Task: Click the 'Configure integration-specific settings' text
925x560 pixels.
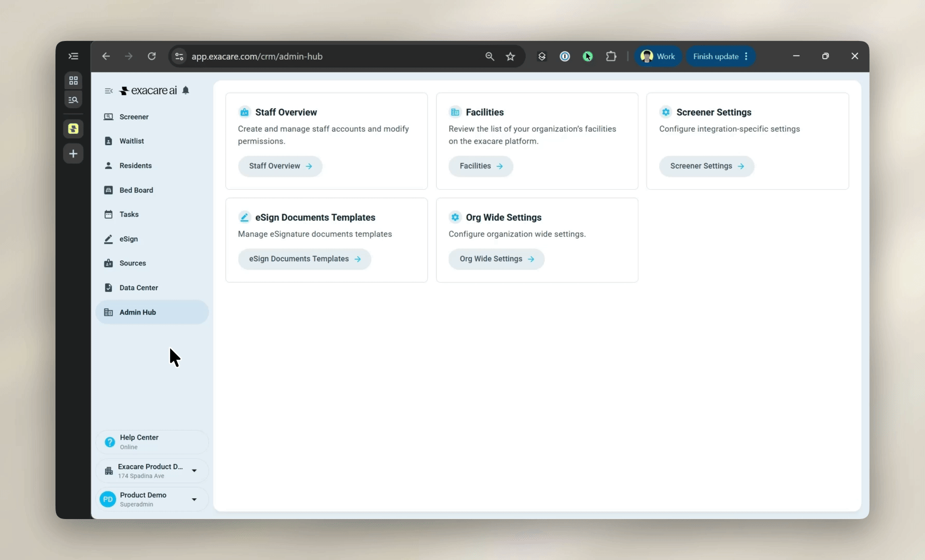Action: pyautogui.click(x=730, y=129)
